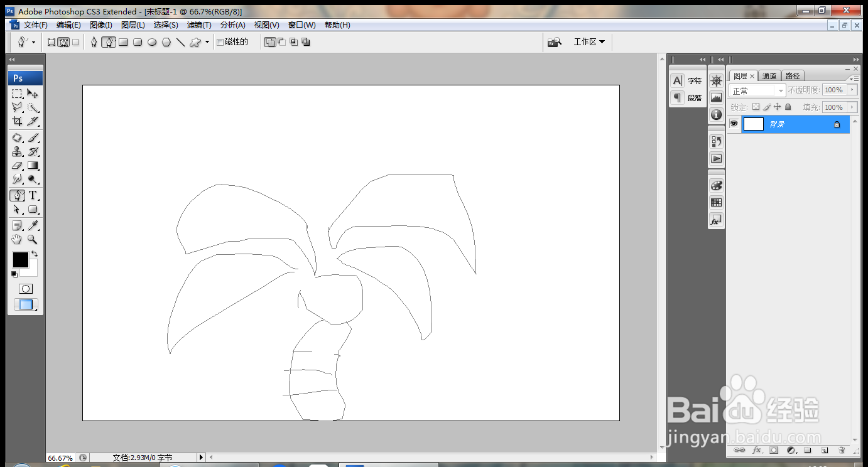868x467 pixels.
Task: Open the 不透明度 opacity slider arrow
Action: point(852,90)
